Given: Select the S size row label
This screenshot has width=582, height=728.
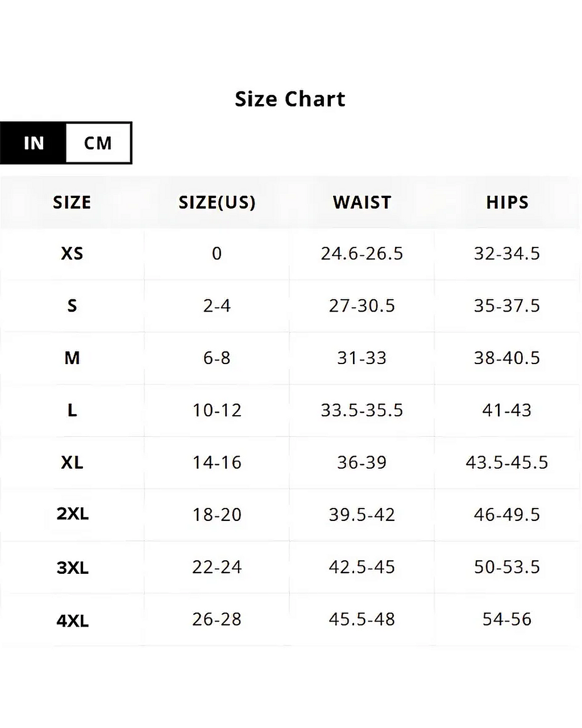Looking at the screenshot, I should coord(72,305).
